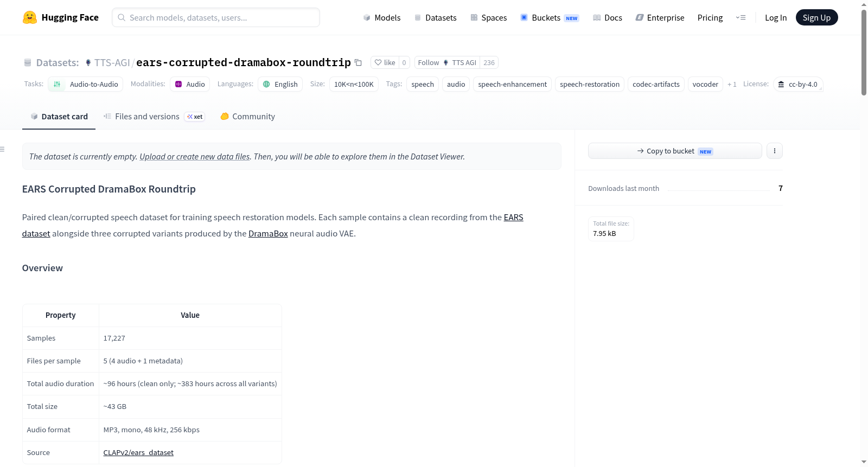Select the English language tag
The height and width of the screenshot is (467, 868).
click(280, 84)
